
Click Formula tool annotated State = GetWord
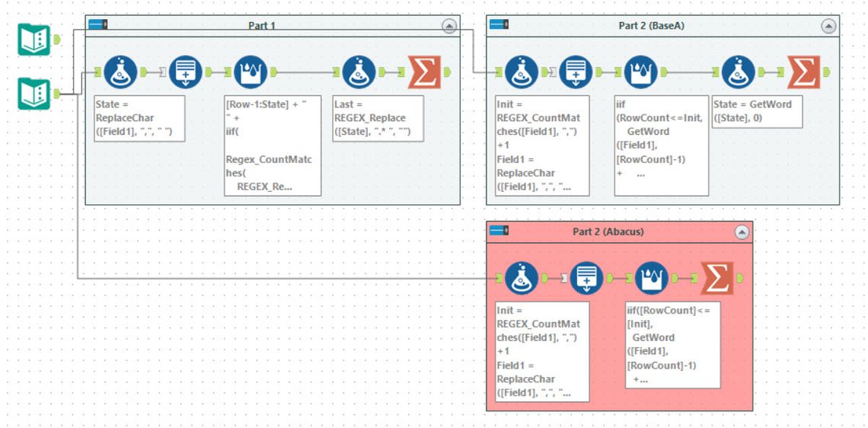pos(739,72)
